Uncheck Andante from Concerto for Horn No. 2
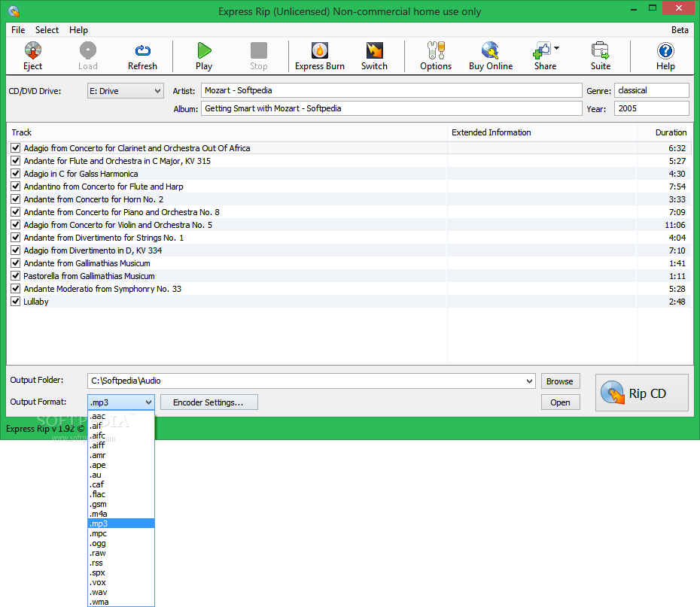Viewport: 700px width, 607px height. pyautogui.click(x=16, y=199)
